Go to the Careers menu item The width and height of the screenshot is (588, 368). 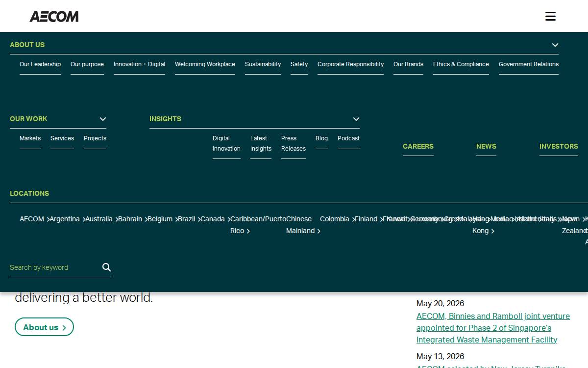tap(418, 146)
